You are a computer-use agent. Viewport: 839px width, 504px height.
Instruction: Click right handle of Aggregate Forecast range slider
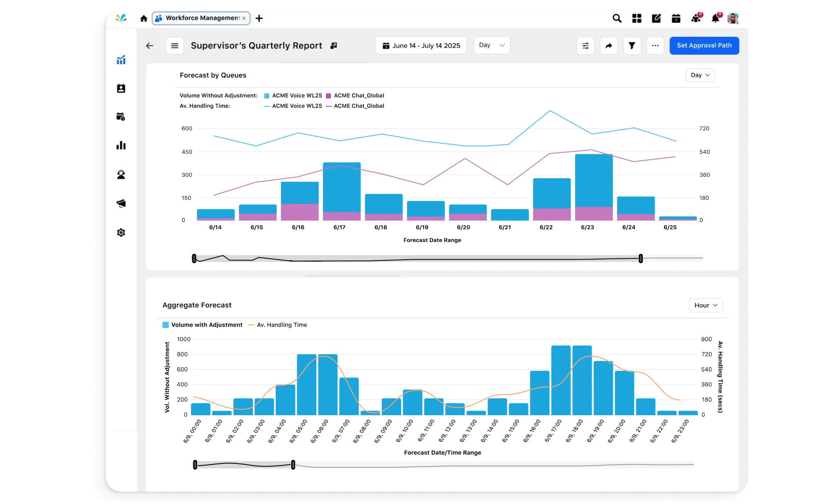(x=293, y=465)
